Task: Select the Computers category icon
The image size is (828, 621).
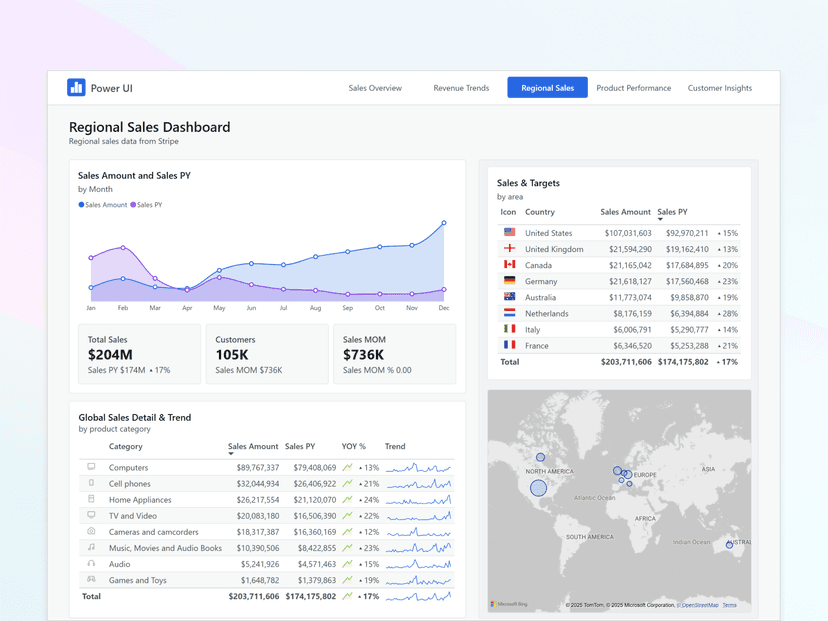Action: pos(91,467)
